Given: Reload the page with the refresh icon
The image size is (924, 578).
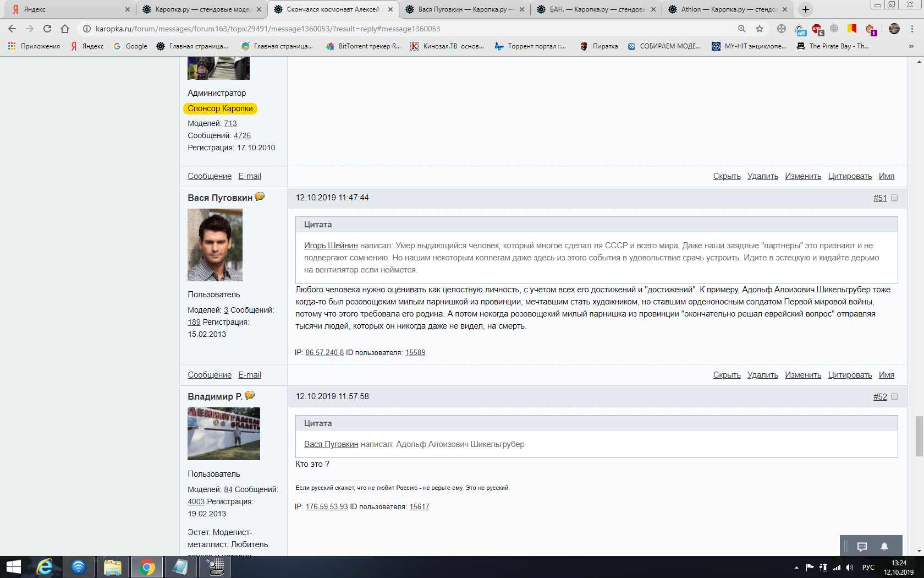Looking at the screenshot, I should 47,29.
